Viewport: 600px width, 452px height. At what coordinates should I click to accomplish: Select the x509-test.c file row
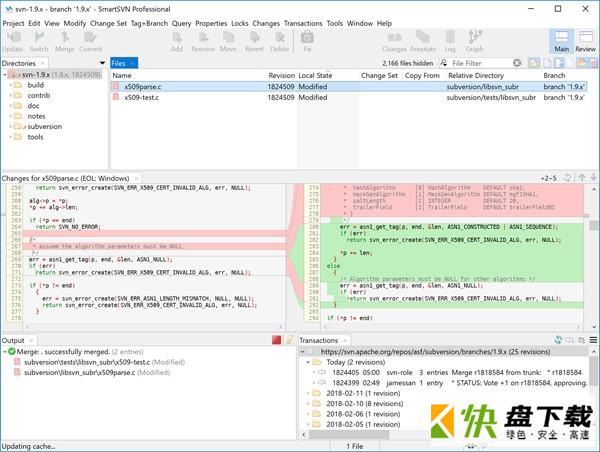[x=349, y=97]
